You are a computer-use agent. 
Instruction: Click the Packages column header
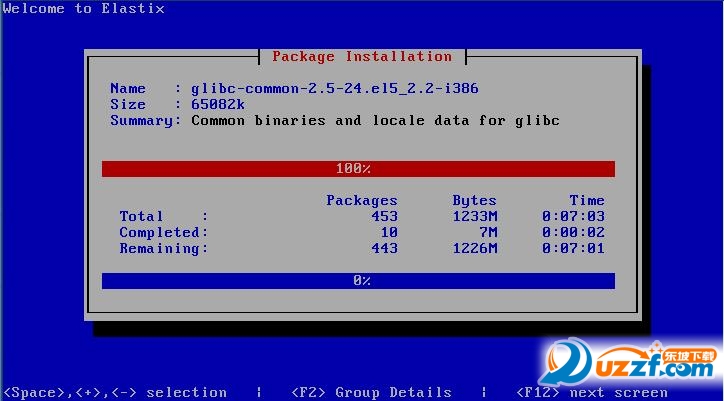pyautogui.click(x=362, y=200)
